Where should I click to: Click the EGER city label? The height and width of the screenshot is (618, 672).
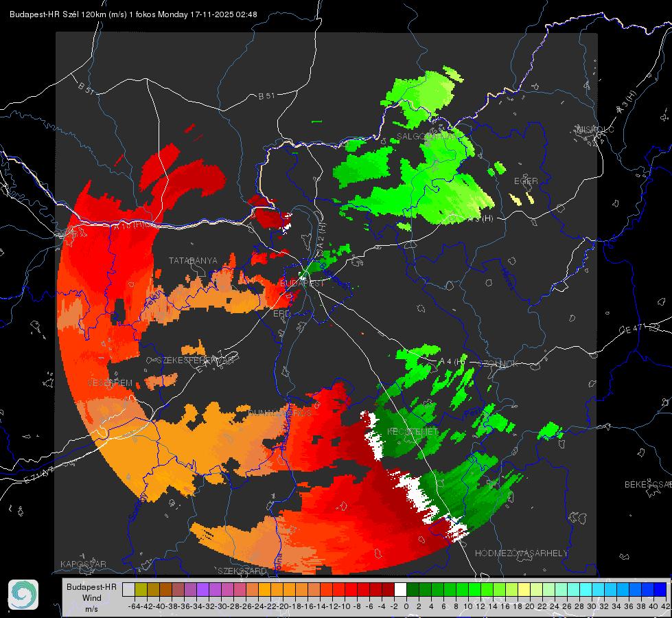coord(526,181)
